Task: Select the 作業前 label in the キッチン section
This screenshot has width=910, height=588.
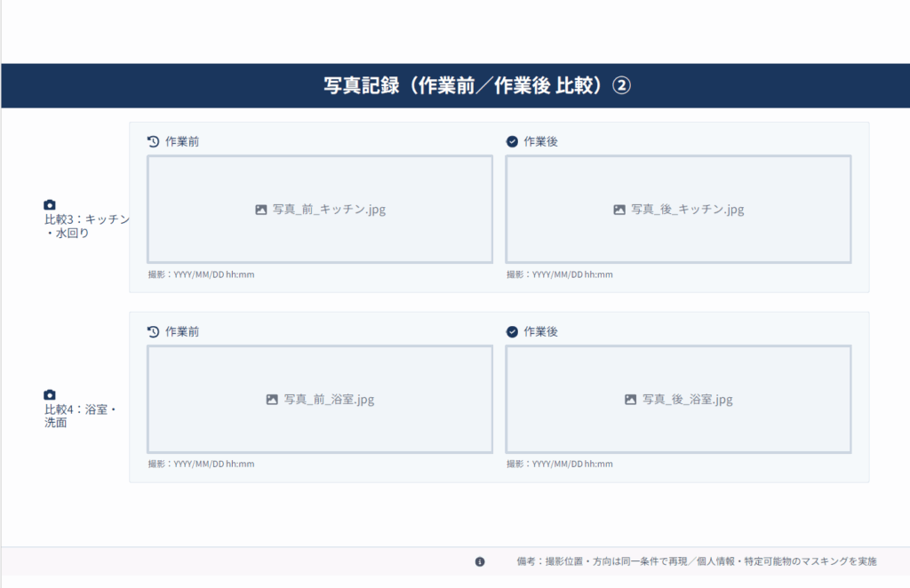Action: 182,139
